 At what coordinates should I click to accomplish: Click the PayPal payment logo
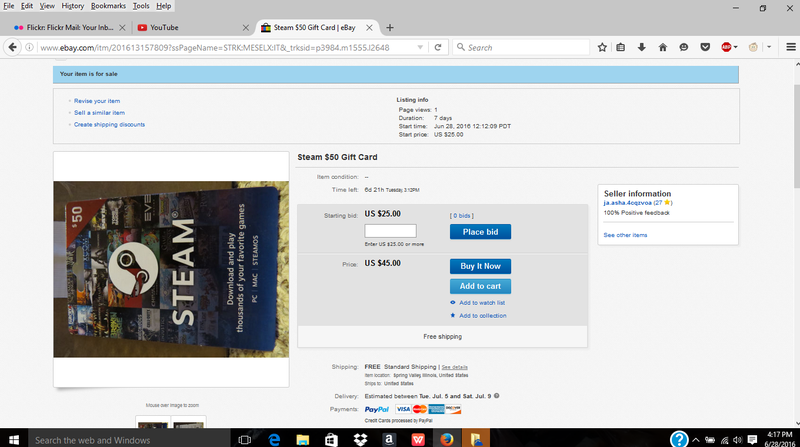377,409
